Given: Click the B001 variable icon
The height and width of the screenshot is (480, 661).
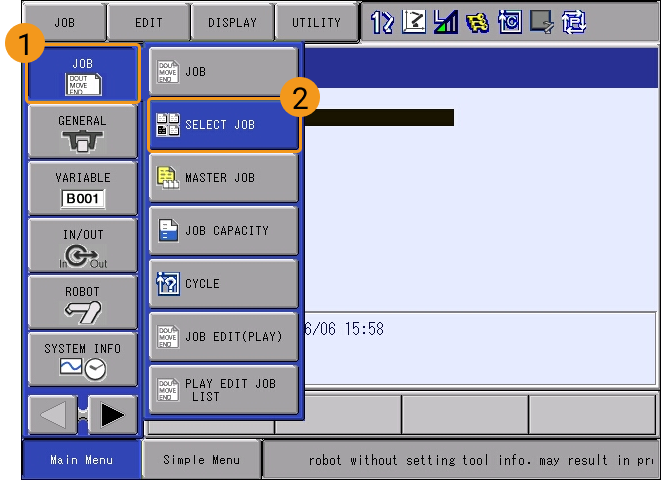Looking at the screenshot, I should [83, 198].
